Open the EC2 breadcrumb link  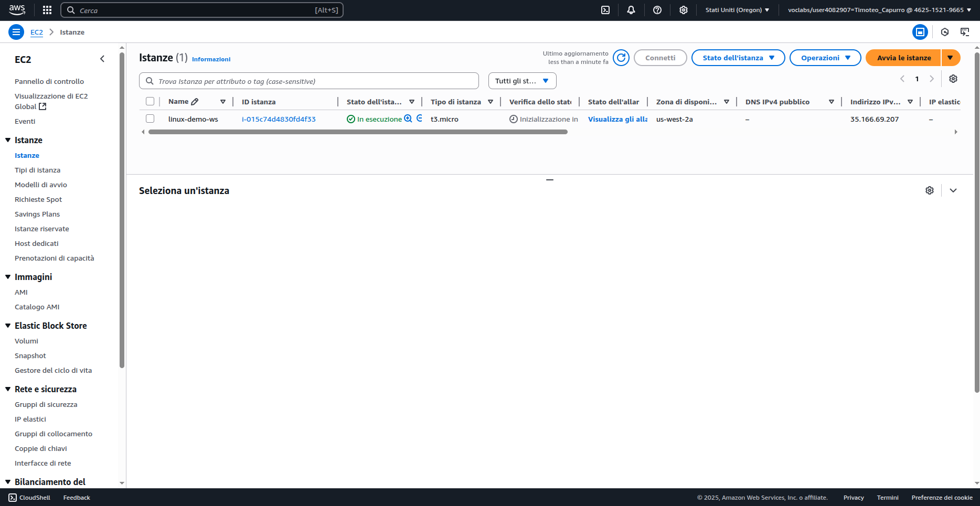(37, 32)
